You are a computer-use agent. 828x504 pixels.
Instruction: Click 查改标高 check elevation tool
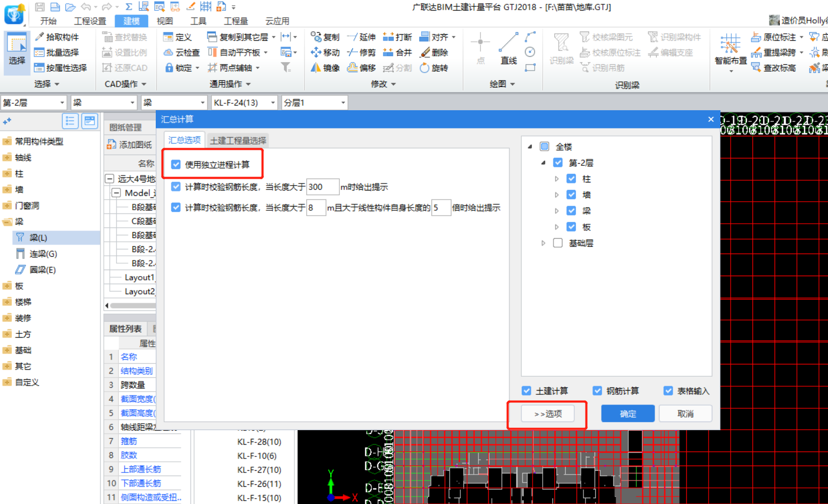(x=773, y=68)
